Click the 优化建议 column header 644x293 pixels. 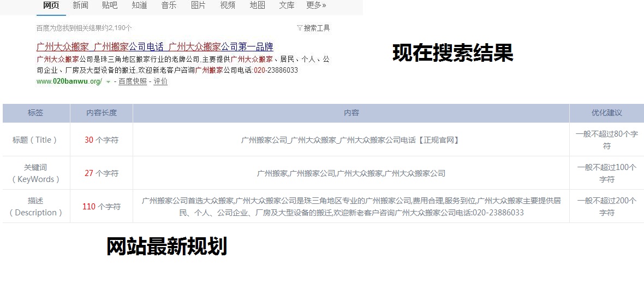click(x=607, y=113)
